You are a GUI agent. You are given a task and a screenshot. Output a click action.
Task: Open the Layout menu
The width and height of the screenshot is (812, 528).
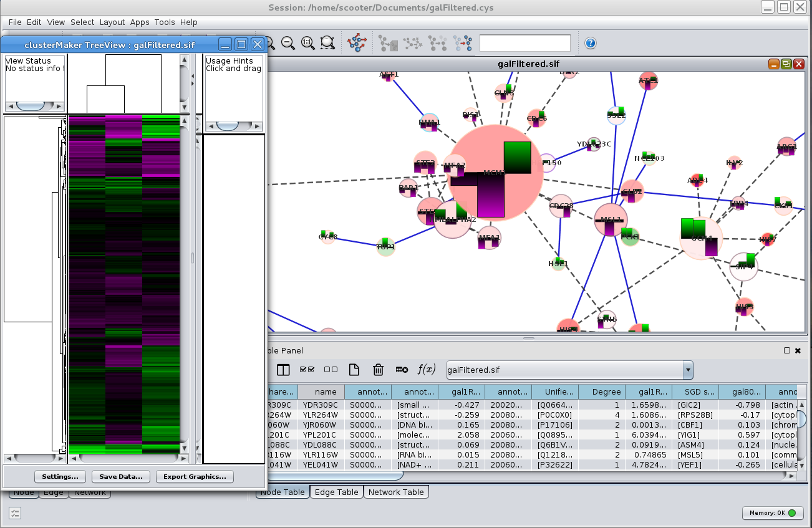pos(112,22)
